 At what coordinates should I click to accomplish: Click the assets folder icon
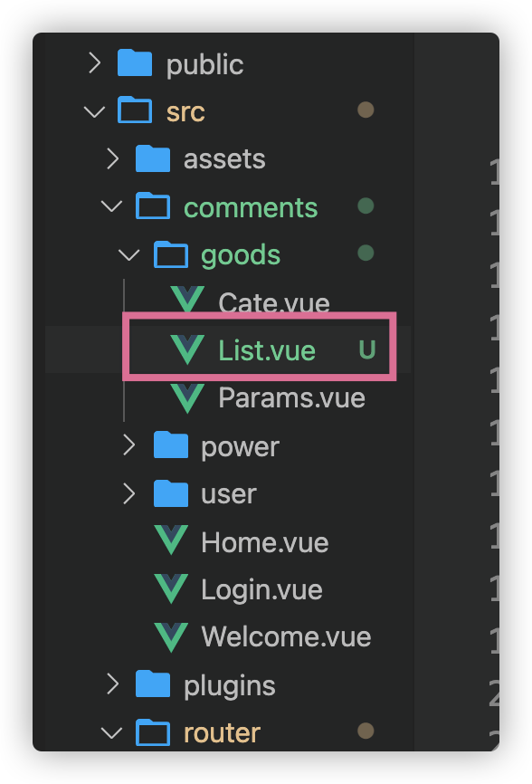153,158
